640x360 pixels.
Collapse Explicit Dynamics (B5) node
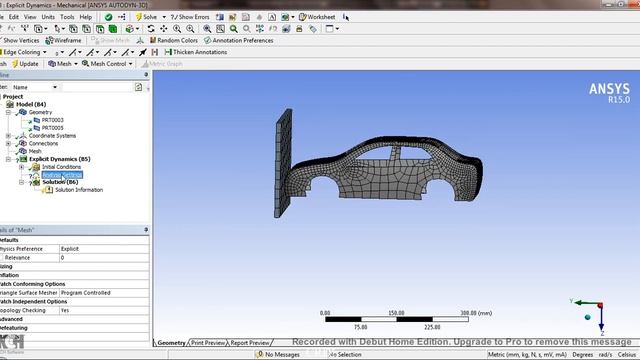coord(8,159)
